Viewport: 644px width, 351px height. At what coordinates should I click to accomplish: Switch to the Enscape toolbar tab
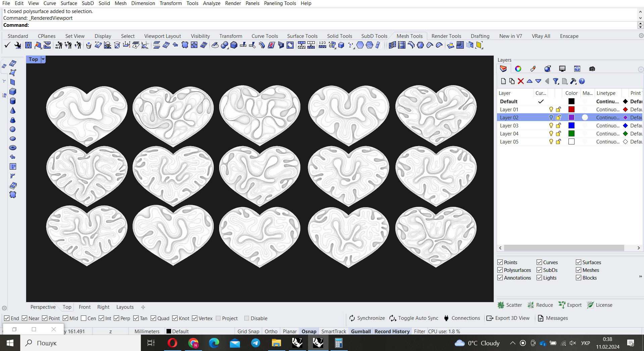point(569,36)
